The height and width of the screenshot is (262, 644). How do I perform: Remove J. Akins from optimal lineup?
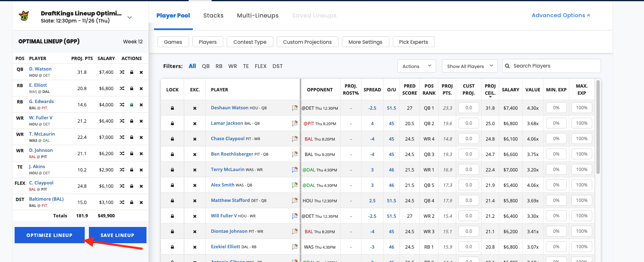141,170
